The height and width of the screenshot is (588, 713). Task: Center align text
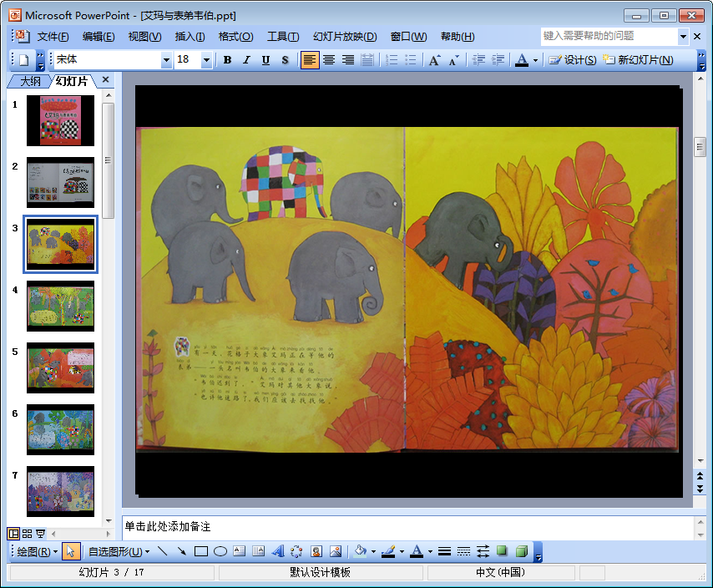[329, 60]
